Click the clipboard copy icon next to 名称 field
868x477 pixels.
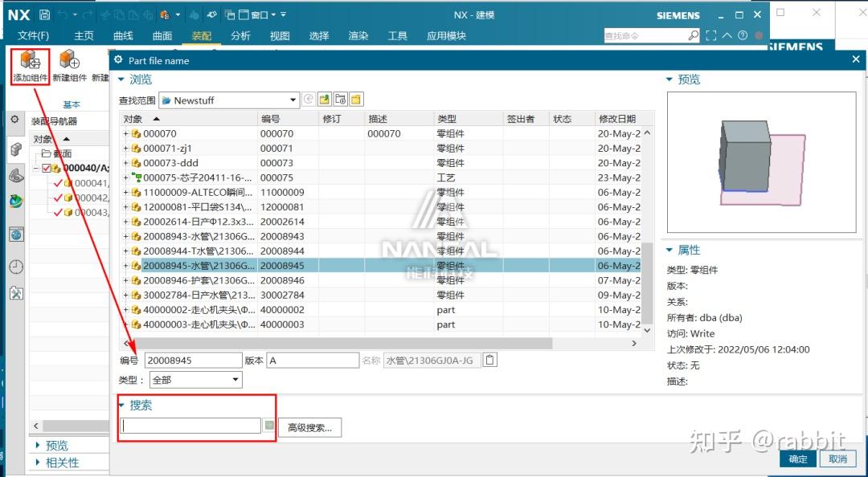click(x=489, y=360)
